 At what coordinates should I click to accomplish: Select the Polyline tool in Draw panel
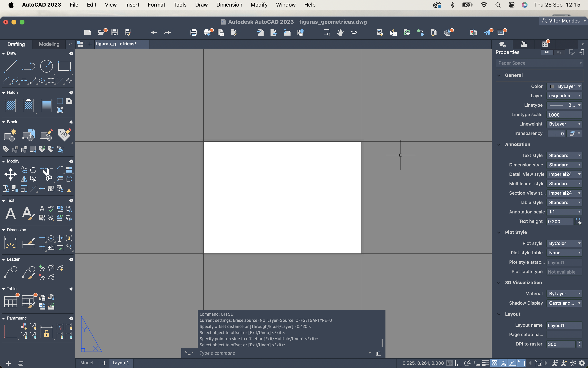pyautogui.click(x=28, y=66)
